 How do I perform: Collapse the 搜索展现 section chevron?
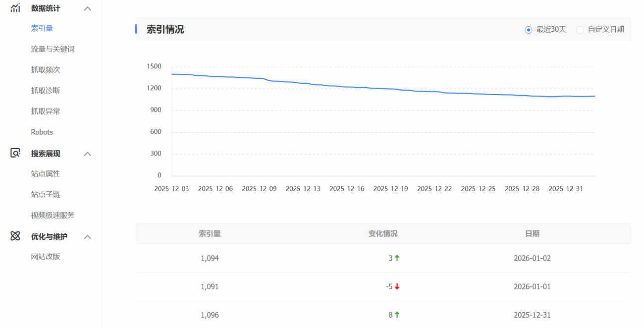[88, 154]
